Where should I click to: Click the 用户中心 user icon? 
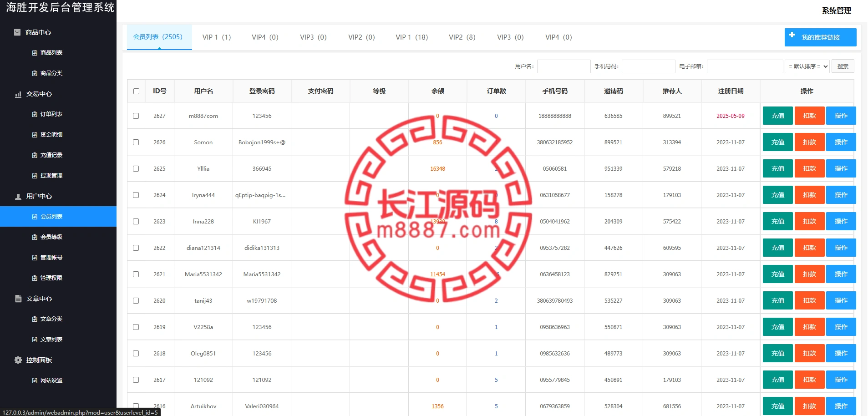pyautogui.click(x=18, y=197)
